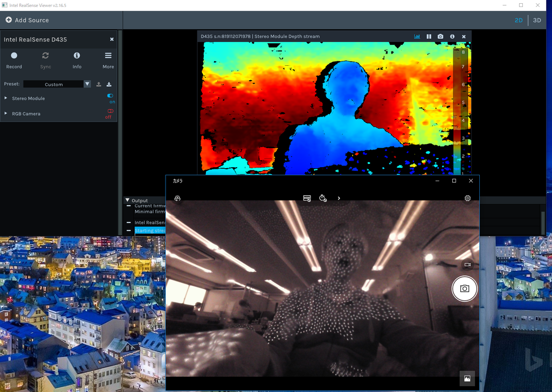
Task: Maximize the RealSense Viewer window
Action: pyautogui.click(x=521, y=5)
